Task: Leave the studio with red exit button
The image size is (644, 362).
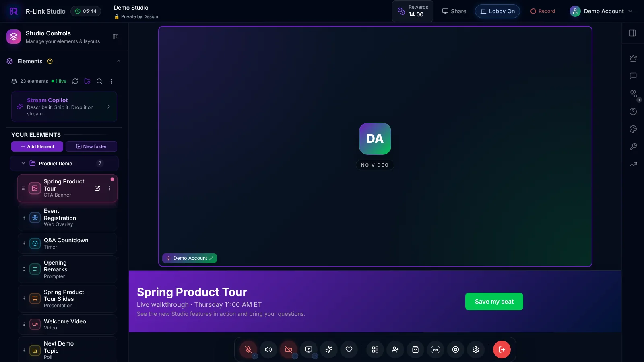Action: tap(502, 350)
